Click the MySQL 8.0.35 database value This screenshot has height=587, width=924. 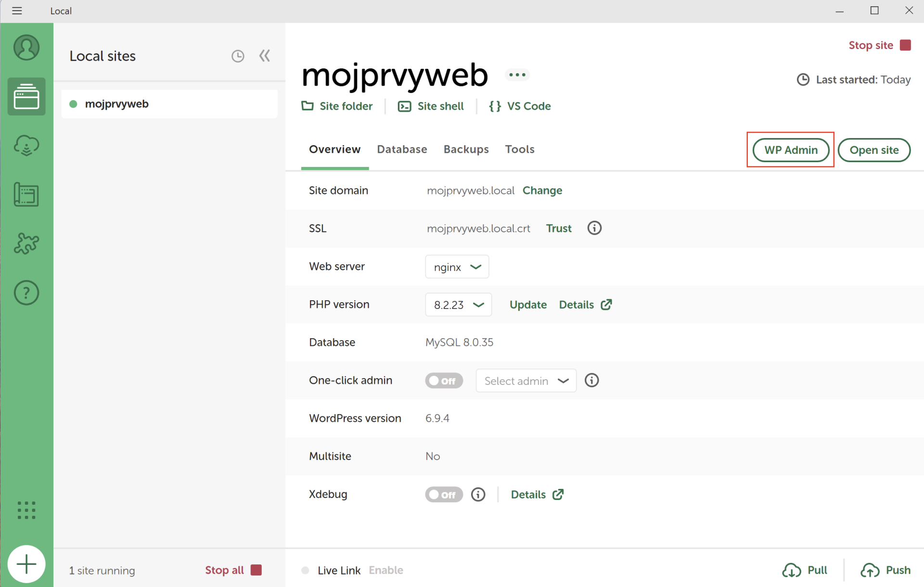coord(459,343)
